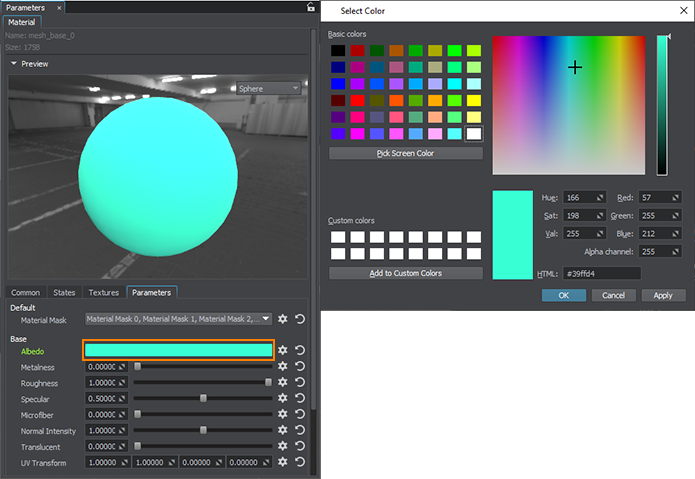Click the Add to Custom Colors button
This screenshot has height=479, width=695.
405,273
